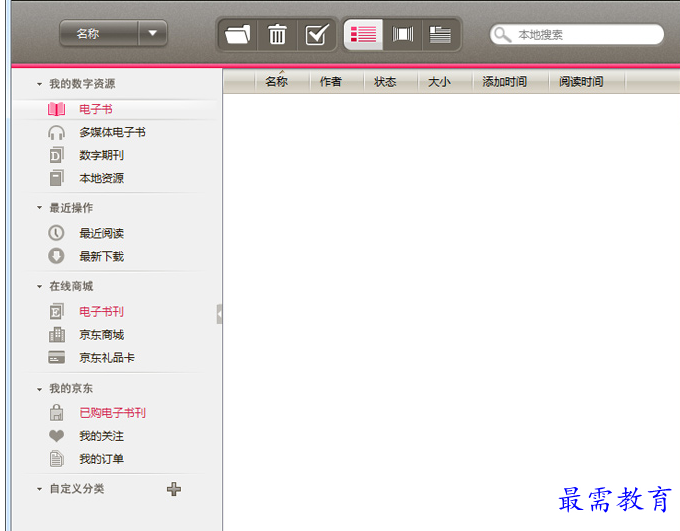This screenshot has width=680, height=531.
Task: Switch to cover flow view mode
Action: click(x=402, y=35)
